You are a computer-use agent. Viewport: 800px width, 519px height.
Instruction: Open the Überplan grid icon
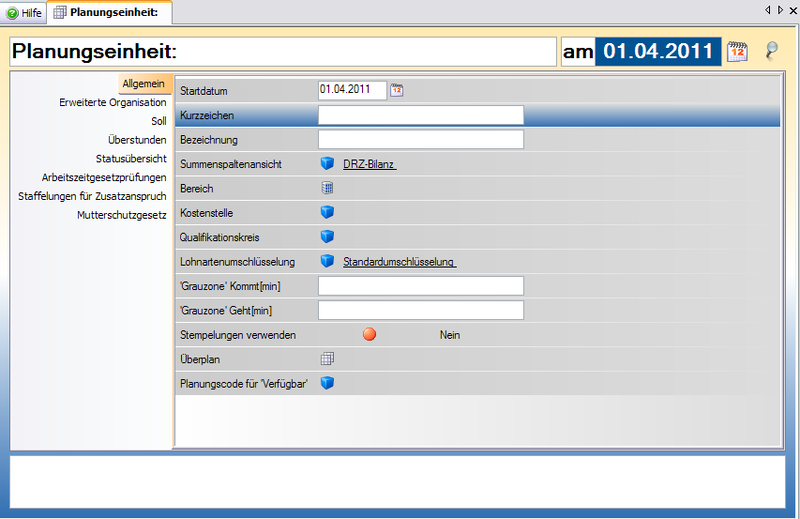[x=327, y=359]
